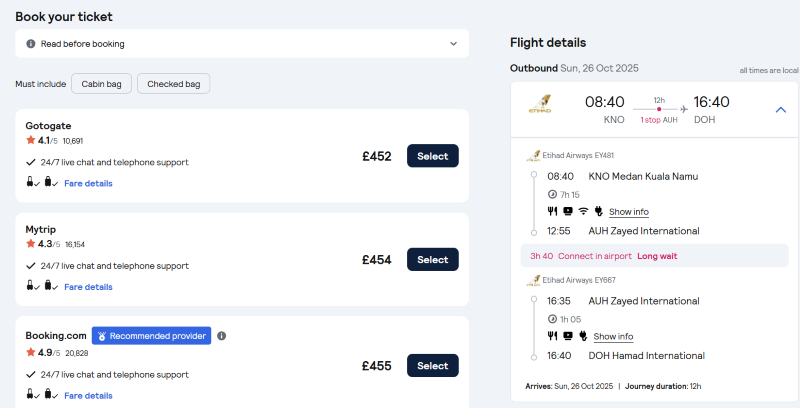Open Show info for flight EY667

pyautogui.click(x=613, y=336)
